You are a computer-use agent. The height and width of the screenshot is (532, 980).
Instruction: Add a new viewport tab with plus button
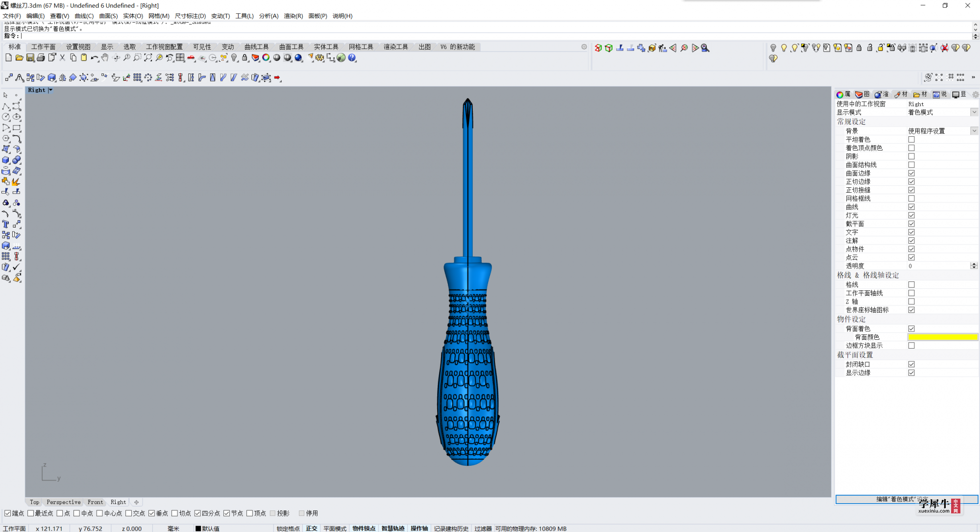coord(136,502)
